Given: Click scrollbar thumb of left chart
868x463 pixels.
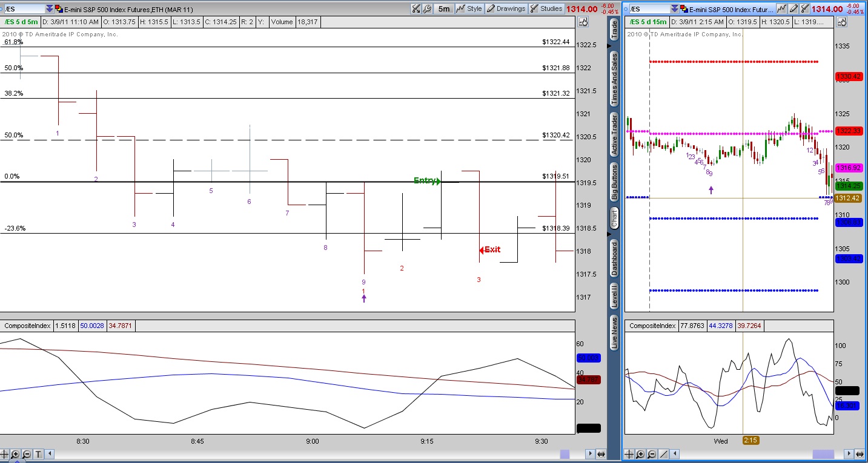Looking at the screenshot, I should point(565,453).
